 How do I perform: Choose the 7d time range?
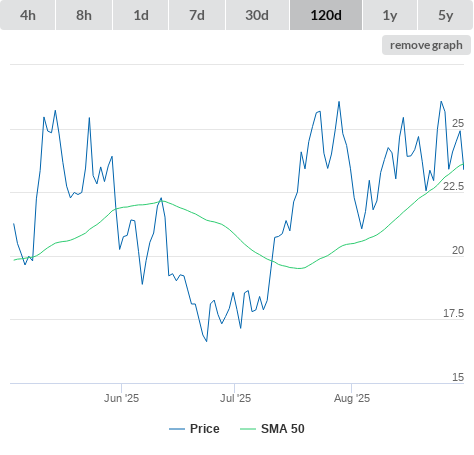pyautogui.click(x=197, y=15)
